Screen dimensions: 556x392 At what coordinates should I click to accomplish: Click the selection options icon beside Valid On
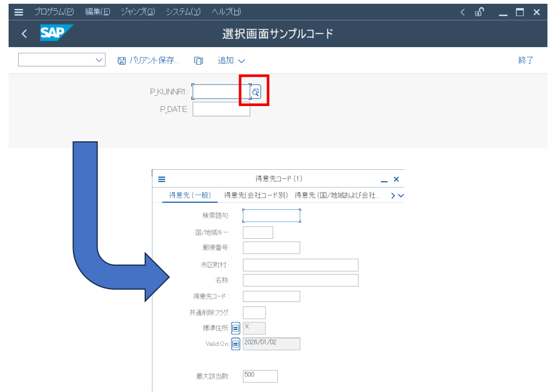coord(235,344)
